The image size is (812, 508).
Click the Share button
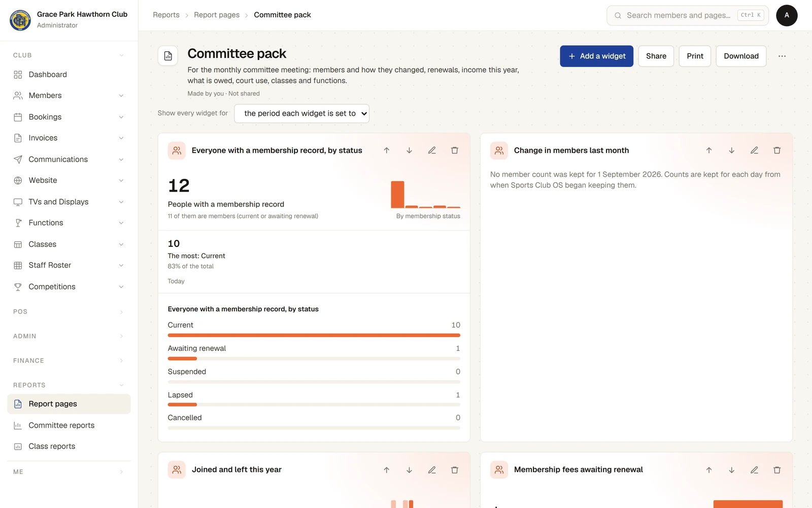click(656, 56)
